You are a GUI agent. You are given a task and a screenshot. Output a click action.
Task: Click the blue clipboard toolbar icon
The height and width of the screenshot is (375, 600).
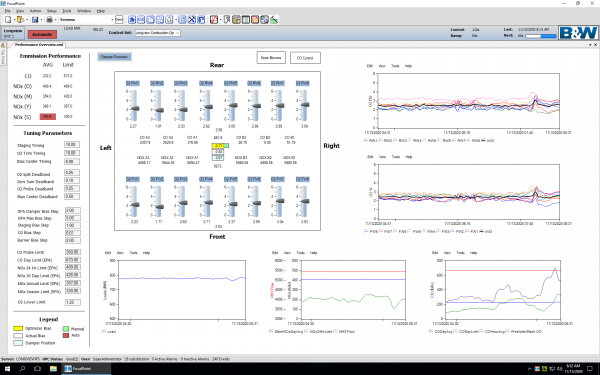[x=169, y=20]
